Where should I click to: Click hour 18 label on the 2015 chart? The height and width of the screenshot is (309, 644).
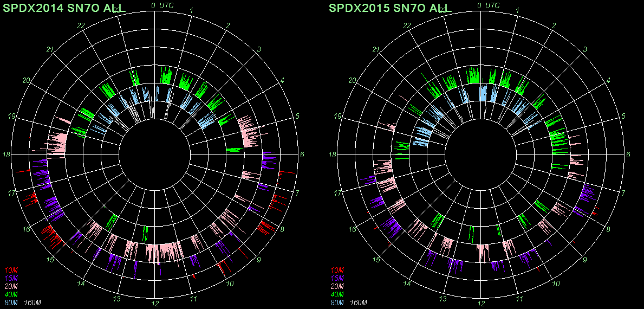coord(333,155)
